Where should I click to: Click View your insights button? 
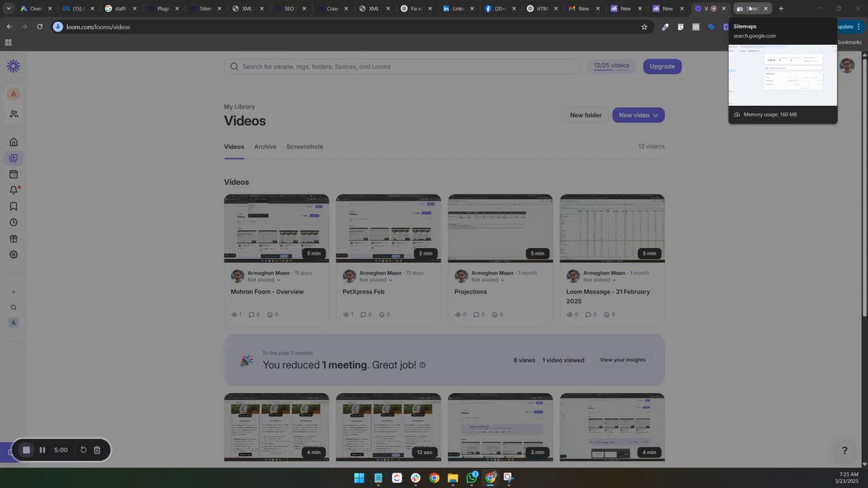623,360
